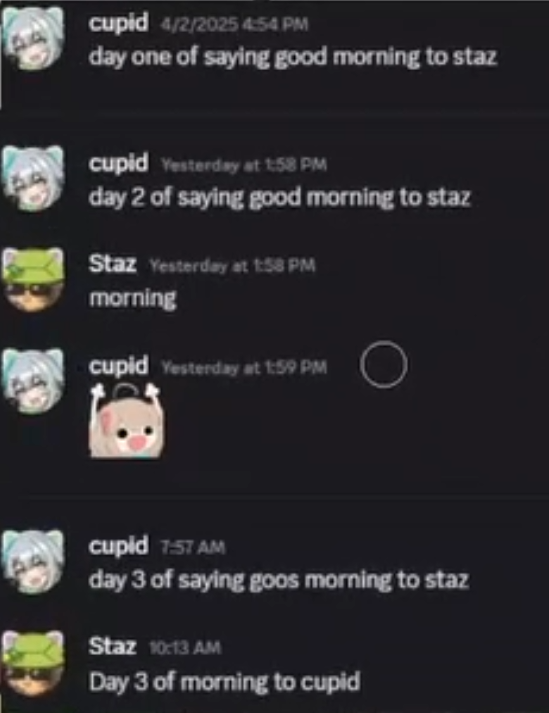549x713 pixels.
Task: Select the message "Day 3 of morning to cupid"
Action: coord(225,682)
